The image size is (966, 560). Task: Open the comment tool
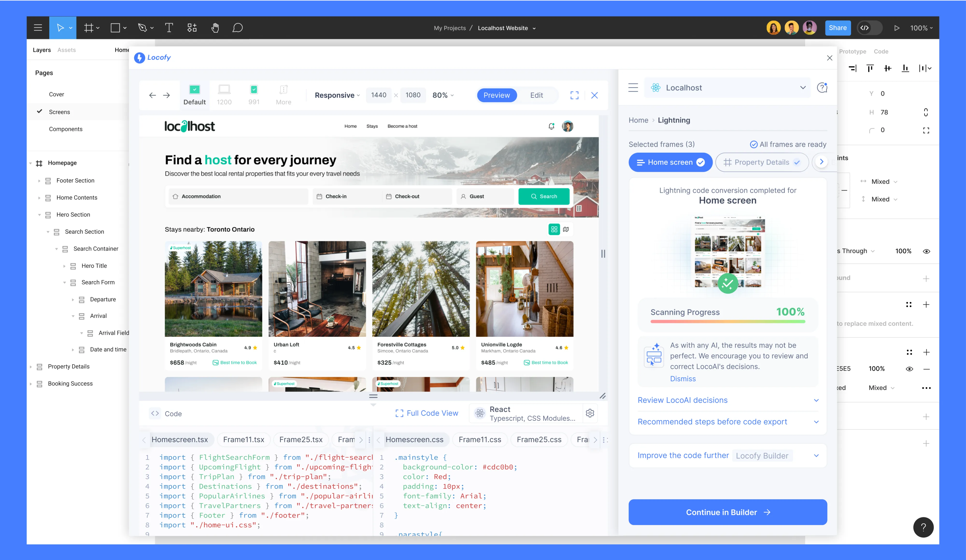coord(238,28)
